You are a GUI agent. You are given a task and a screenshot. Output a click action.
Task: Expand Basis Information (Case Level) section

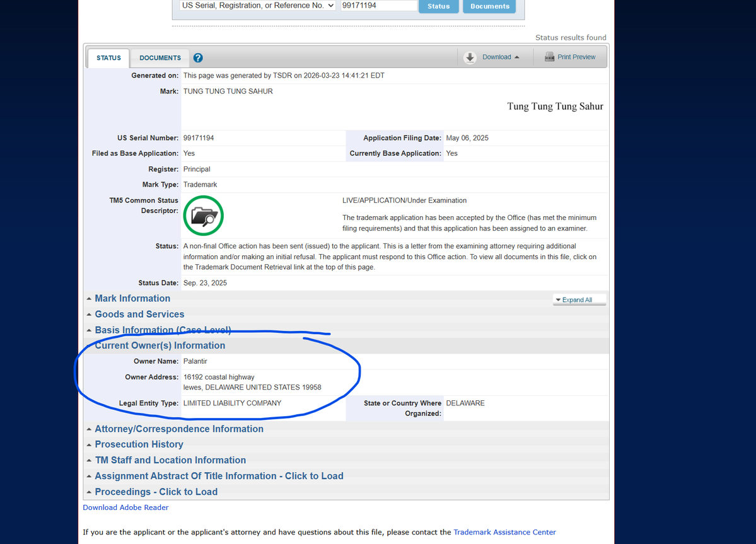pos(163,330)
